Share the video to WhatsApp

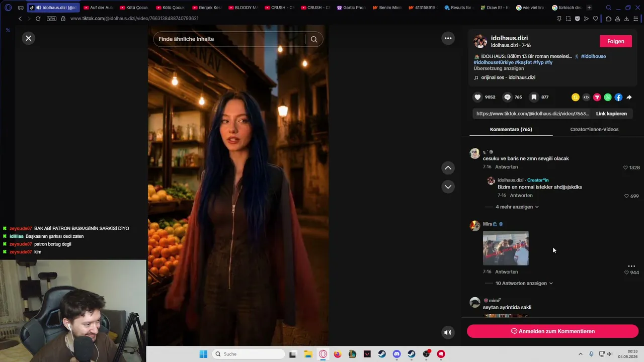(608, 97)
